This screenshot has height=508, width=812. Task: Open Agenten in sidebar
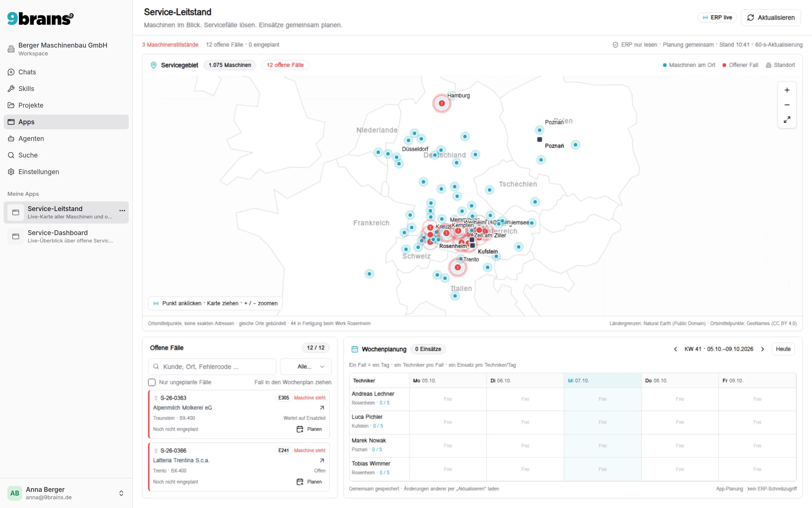coord(66,138)
